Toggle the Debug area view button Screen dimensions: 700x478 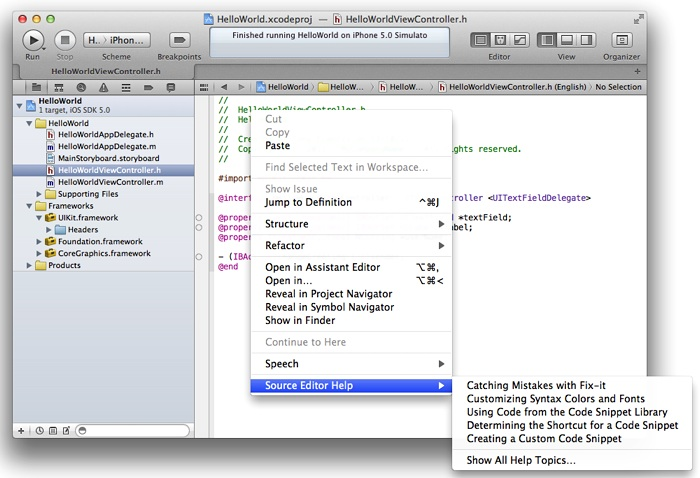tap(567, 40)
